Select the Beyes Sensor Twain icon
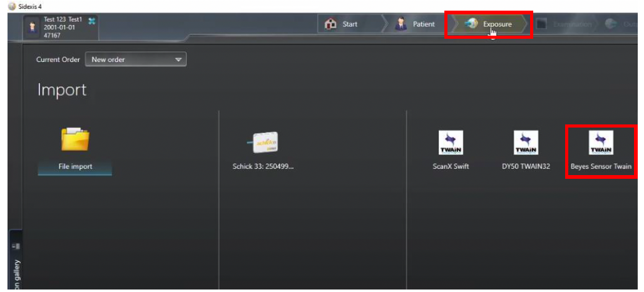Screen dimensions: 644x292 click(x=601, y=143)
